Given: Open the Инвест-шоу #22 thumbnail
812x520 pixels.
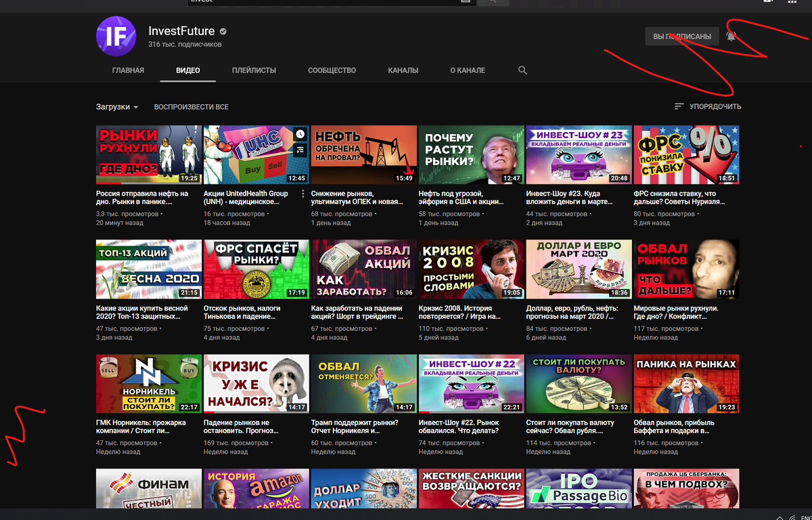Looking at the screenshot, I should point(472,384).
